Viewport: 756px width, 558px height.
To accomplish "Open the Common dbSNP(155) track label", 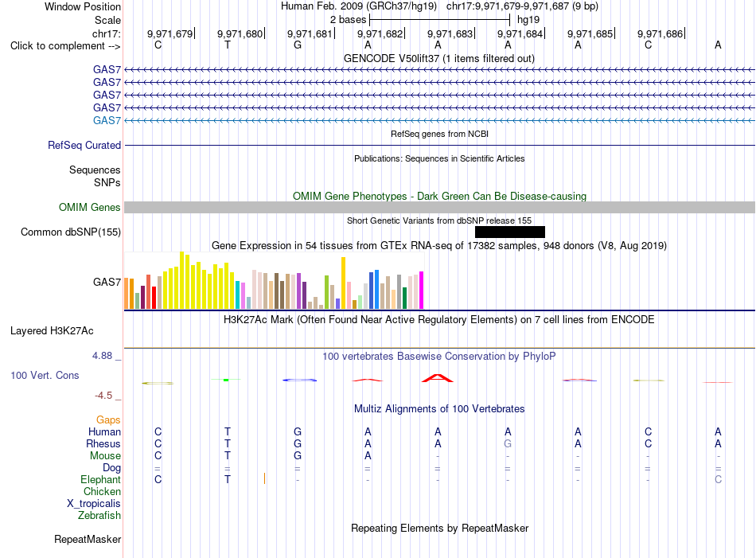I will (71, 232).
